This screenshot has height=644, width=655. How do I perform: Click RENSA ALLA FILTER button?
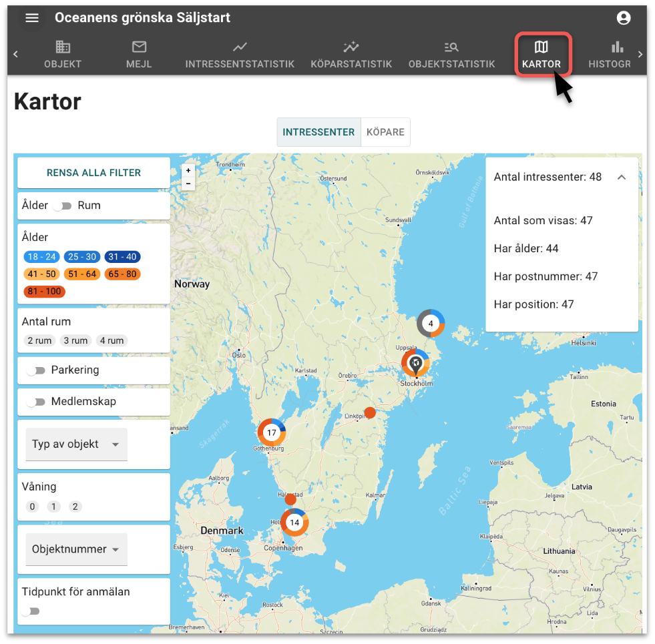pos(93,172)
